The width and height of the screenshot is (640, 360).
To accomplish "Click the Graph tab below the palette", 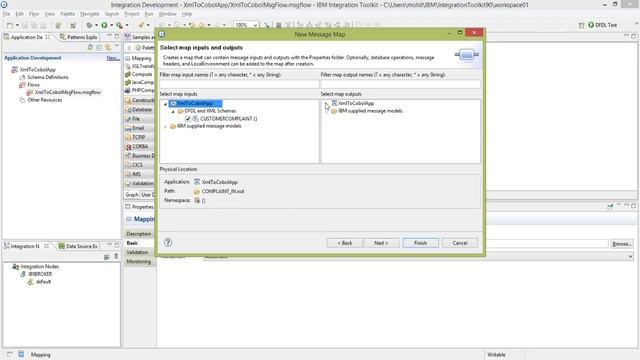I will [132, 195].
